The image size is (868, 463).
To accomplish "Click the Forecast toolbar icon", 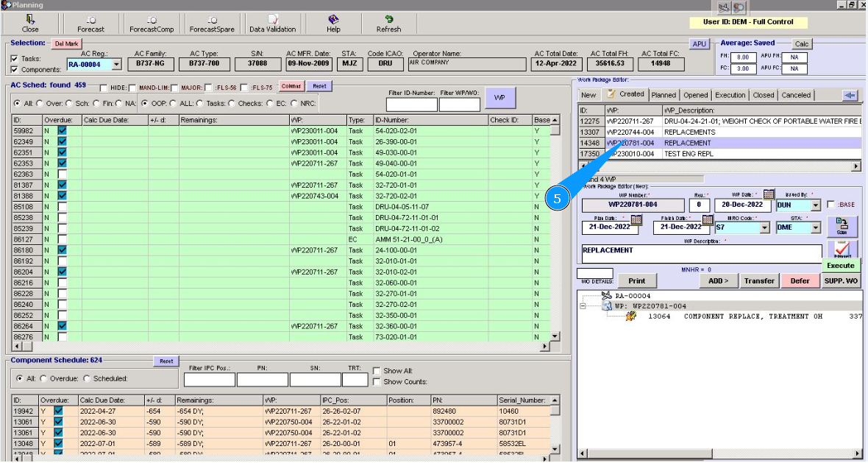I will [90, 20].
